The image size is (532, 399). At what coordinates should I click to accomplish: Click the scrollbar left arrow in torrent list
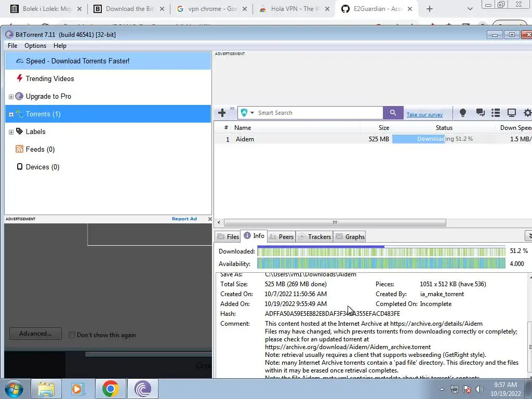point(219,222)
